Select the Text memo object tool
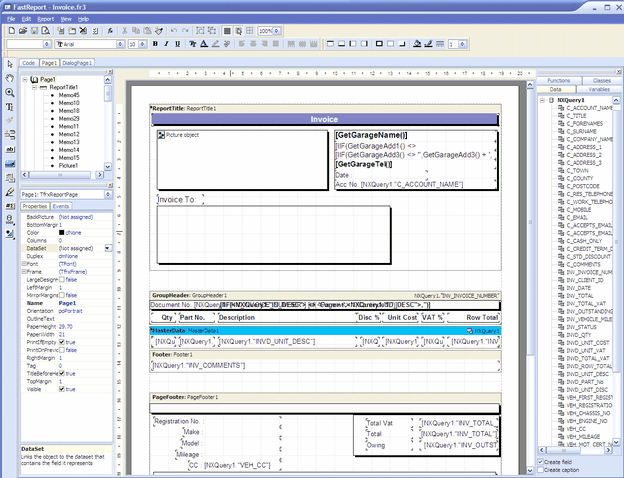The width and height of the screenshot is (624, 478). [10, 149]
